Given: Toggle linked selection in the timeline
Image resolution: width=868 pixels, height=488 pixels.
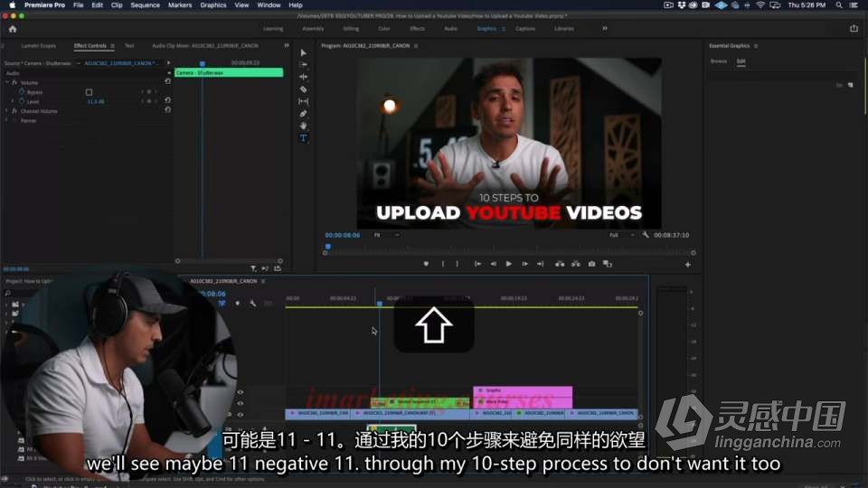Looking at the screenshot, I should pos(222,304).
